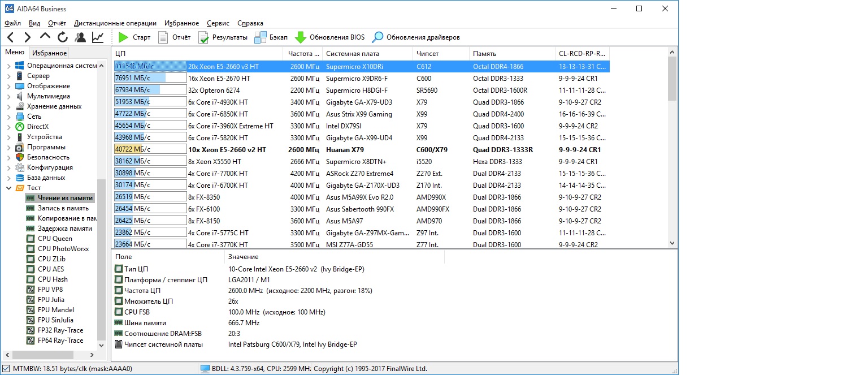Open the Файл menu

12,23
